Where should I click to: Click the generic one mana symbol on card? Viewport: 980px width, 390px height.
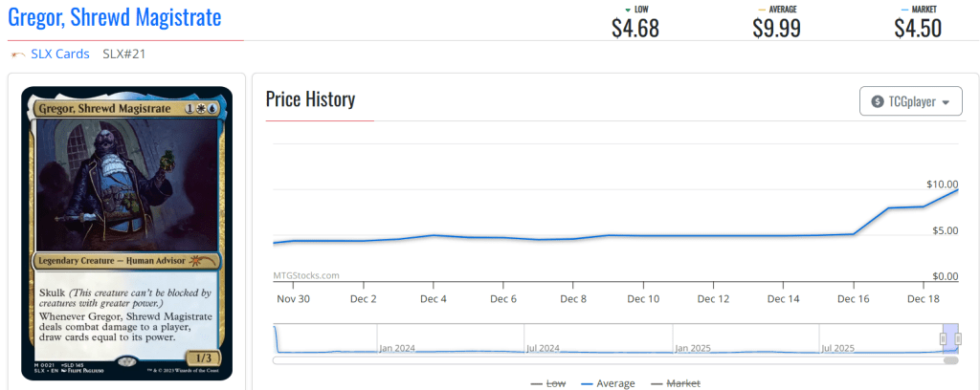click(190, 110)
